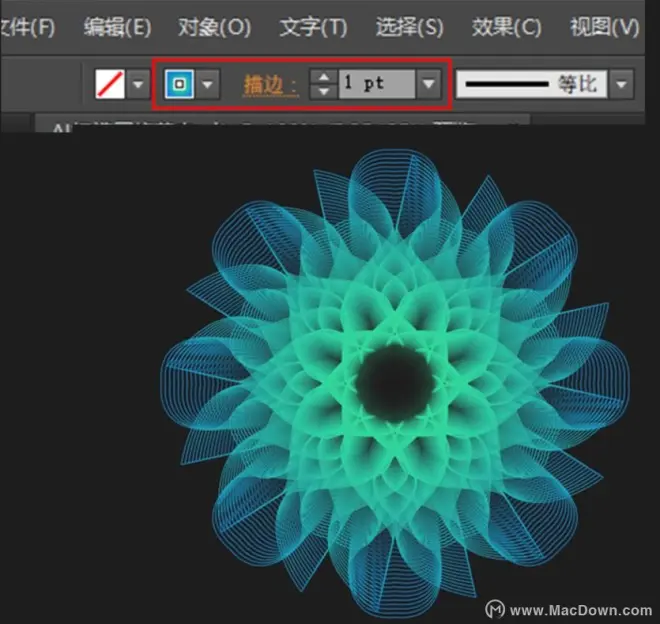Open the 编辑(E) menu
The width and height of the screenshot is (660, 624).
tap(117, 28)
